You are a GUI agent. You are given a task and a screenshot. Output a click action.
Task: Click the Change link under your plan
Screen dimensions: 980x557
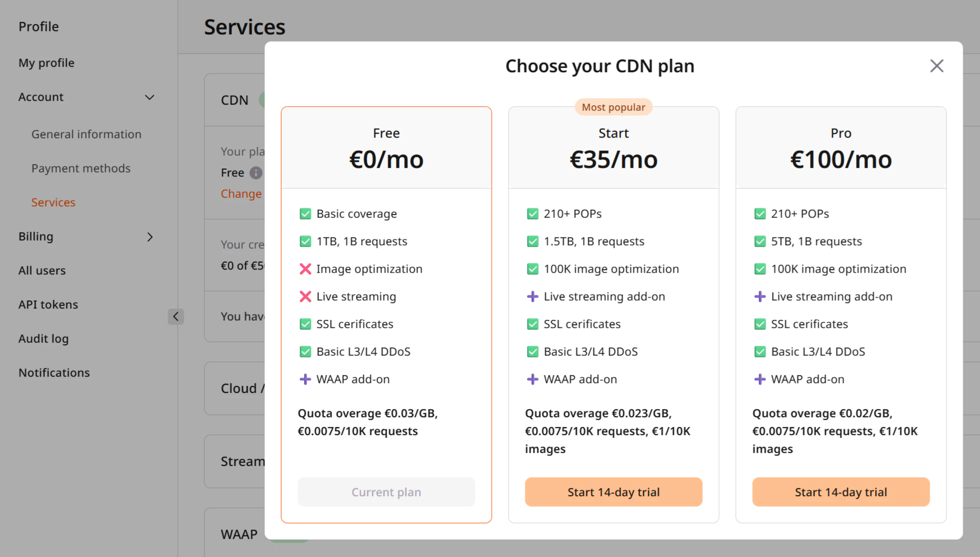pyautogui.click(x=241, y=194)
